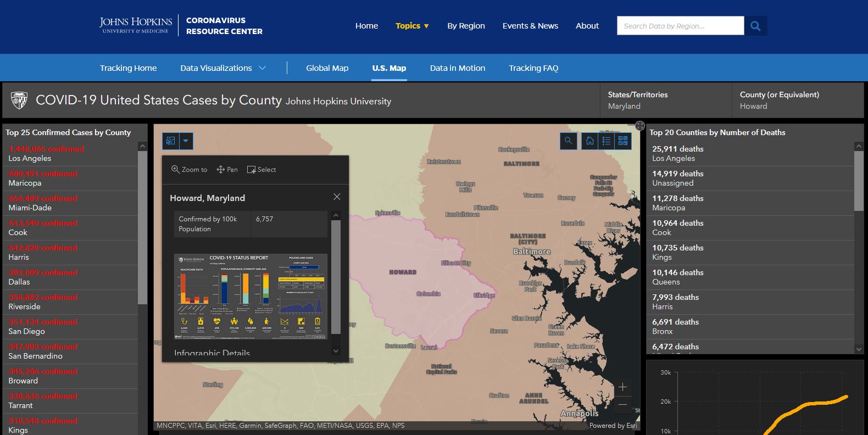This screenshot has height=435, width=868.
Task: Expand the Topics menu
Action: pos(412,26)
